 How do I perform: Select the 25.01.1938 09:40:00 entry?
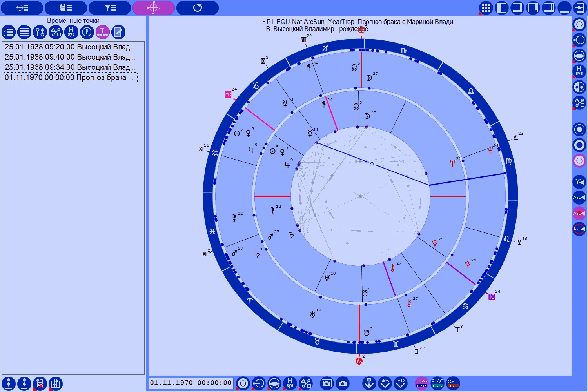(x=70, y=57)
